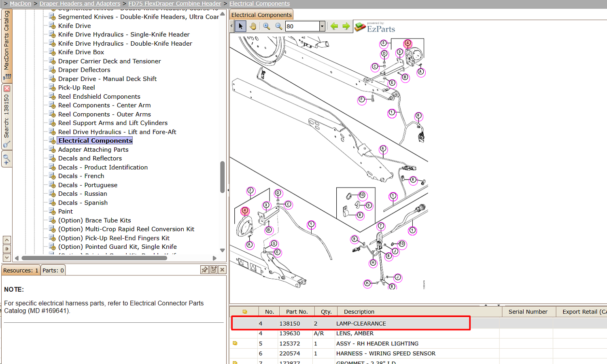Screen dimensions: 607x364
Task: Edit the note with the pencil icon
Action: click(214, 270)
